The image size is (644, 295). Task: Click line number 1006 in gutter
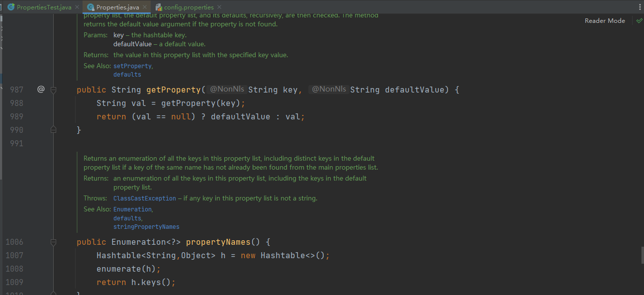click(14, 242)
